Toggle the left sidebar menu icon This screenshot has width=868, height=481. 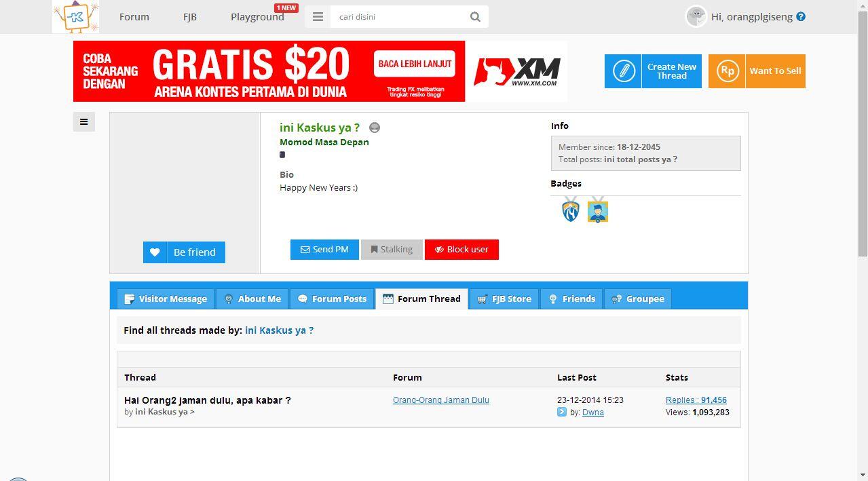(84, 121)
